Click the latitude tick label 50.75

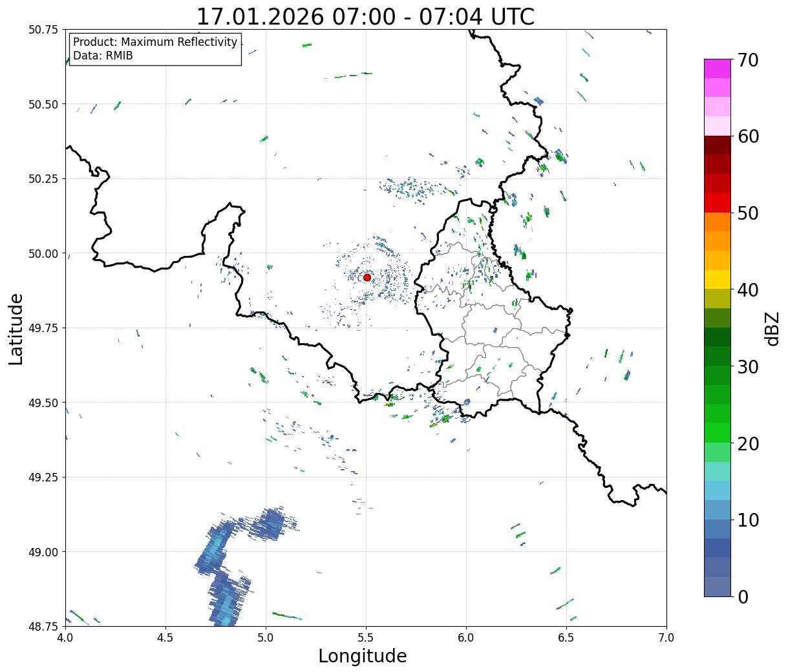43,30
